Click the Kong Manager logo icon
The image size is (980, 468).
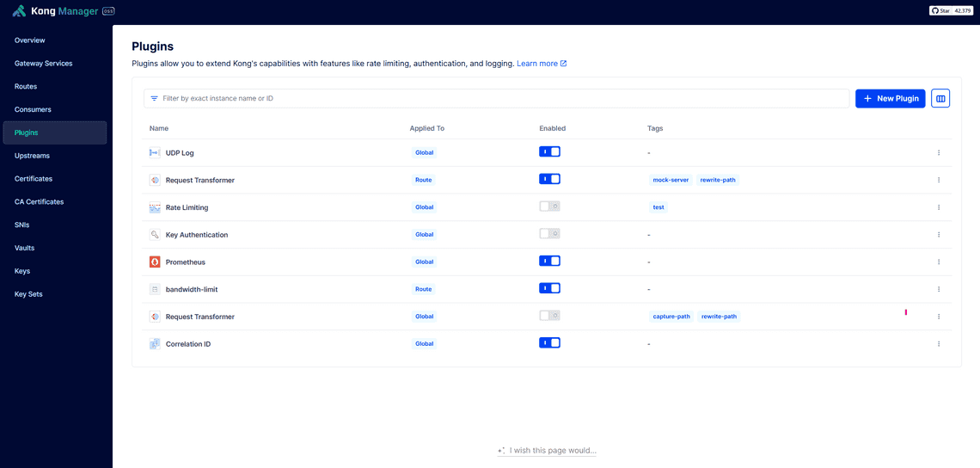coord(20,10)
